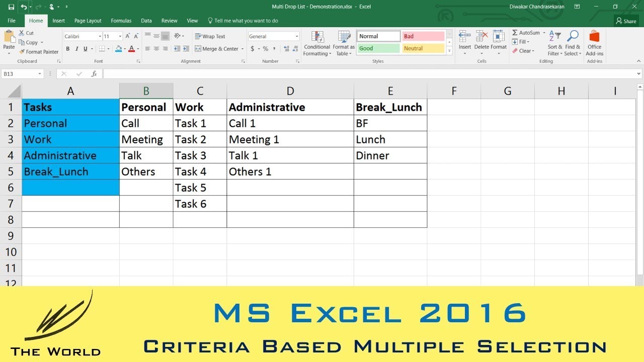
Task: Expand Format as Table menu
Action: click(344, 44)
